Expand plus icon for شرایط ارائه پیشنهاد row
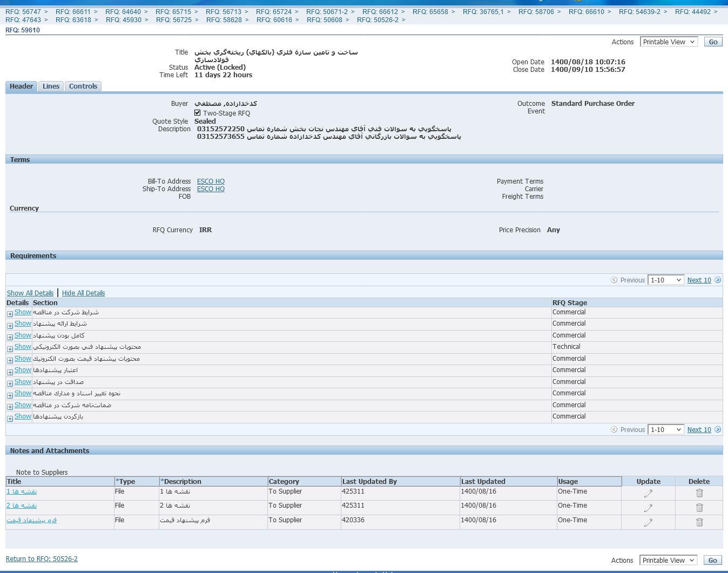Viewport: 728px width, 573px height. 10,326
